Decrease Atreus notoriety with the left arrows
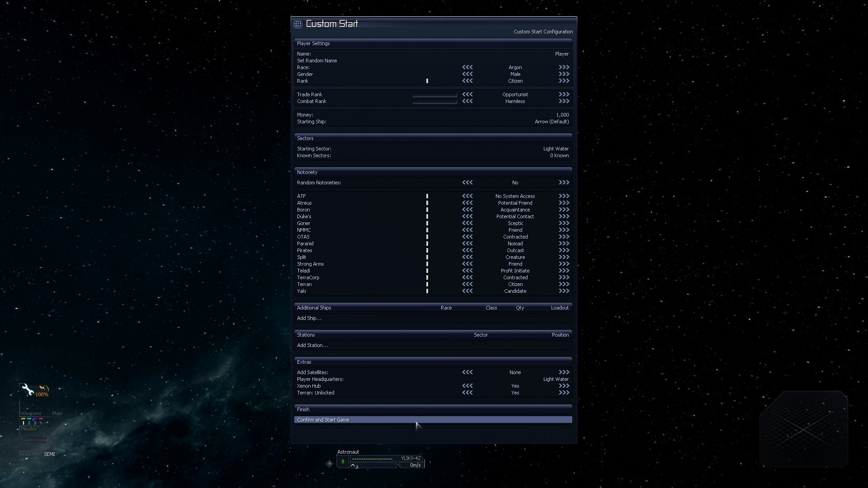This screenshot has height=488, width=868. coord(467,203)
